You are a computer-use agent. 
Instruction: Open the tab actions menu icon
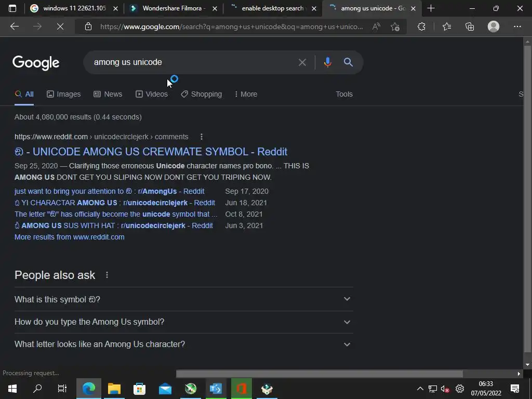pyautogui.click(x=12, y=8)
